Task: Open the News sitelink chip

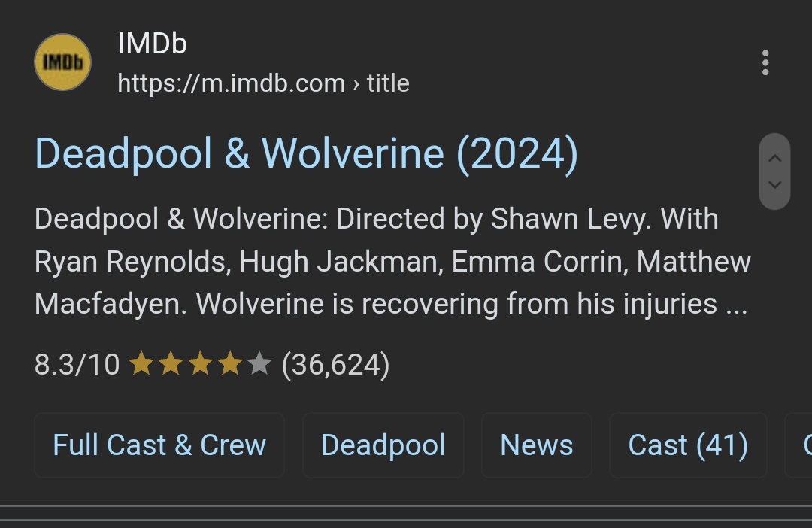Action: [x=536, y=445]
